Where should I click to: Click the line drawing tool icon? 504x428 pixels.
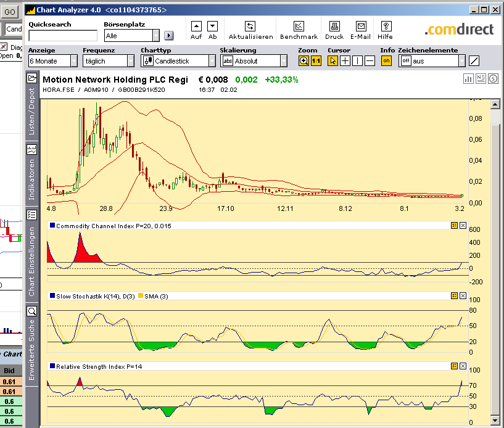pyautogui.click(x=474, y=60)
